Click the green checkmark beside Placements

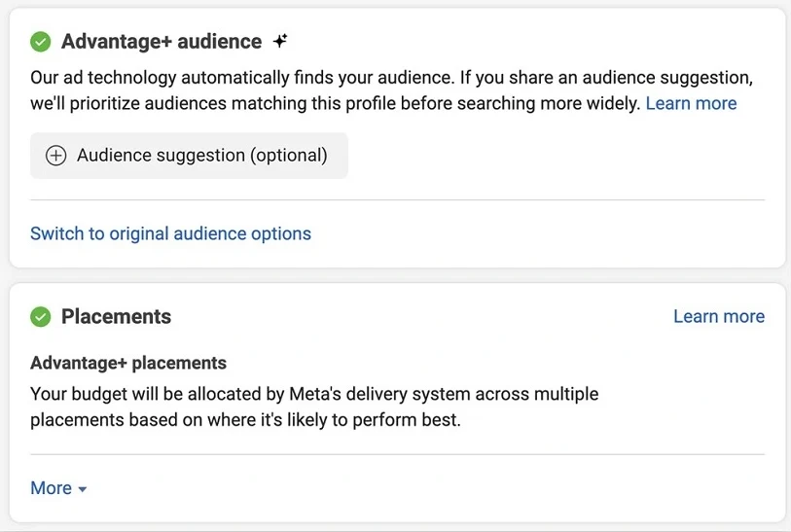(41, 316)
